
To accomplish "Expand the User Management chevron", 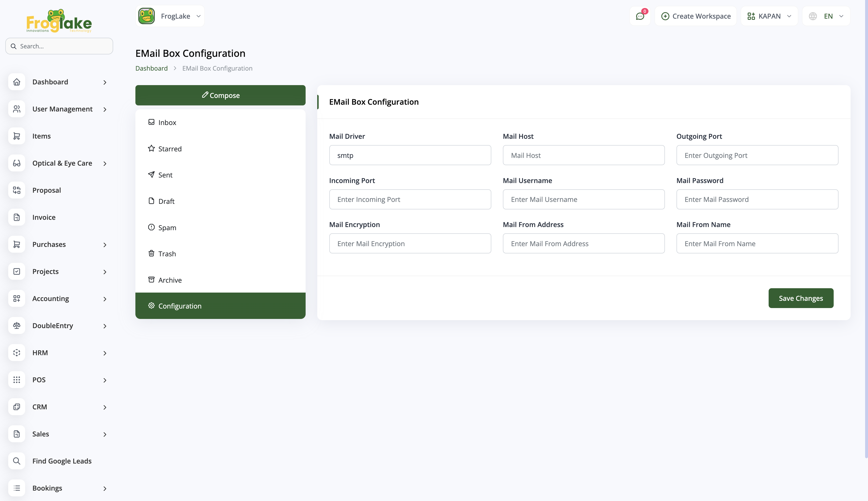I will pyautogui.click(x=105, y=109).
